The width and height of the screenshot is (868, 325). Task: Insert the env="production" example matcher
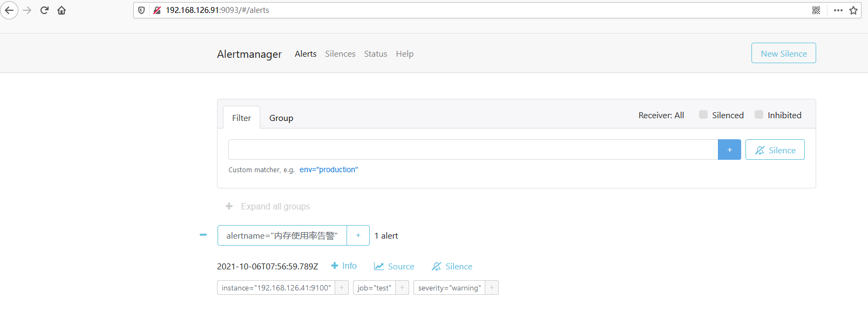[x=329, y=170]
